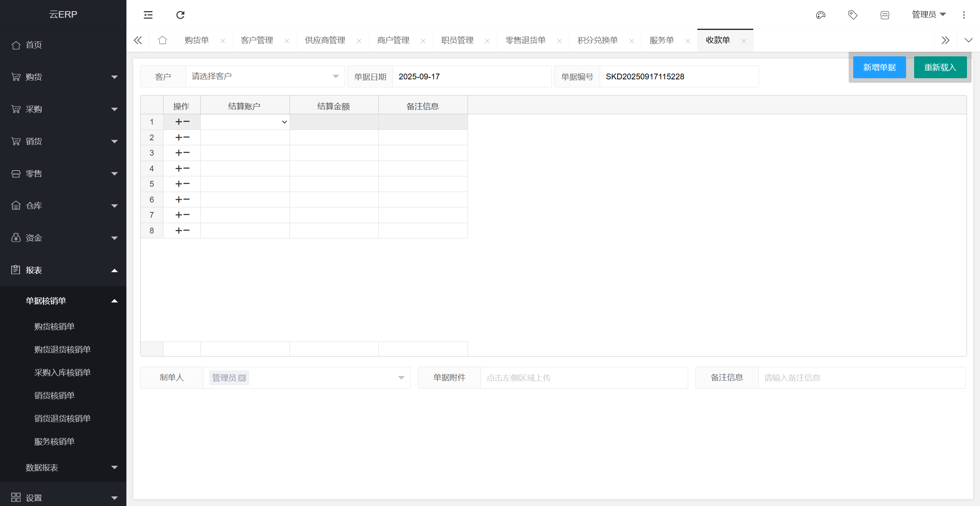Viewport: 980px width, 506px height.
Task: Remove row 3 using its minus button
Action: coord(187,153)
